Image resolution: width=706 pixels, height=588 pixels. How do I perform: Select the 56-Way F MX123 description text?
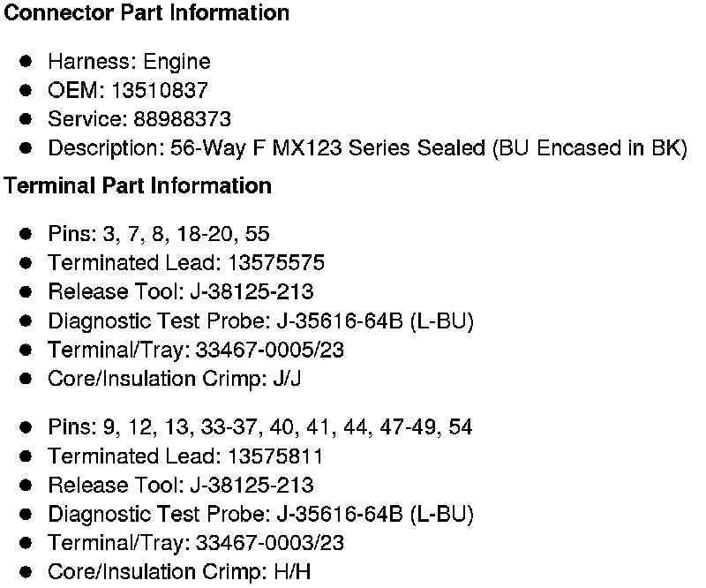pos(366,148)
